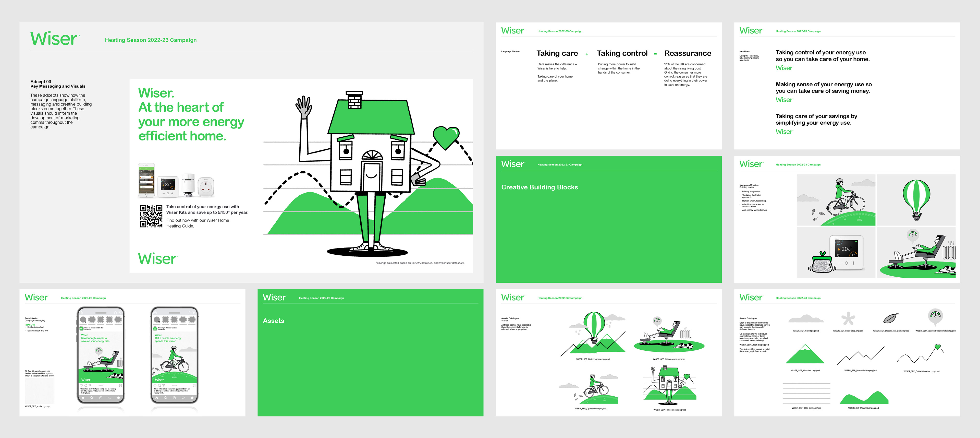The width and height of the screenshot is (980, 438).
Task: Click the 'Reassurance' heading
Action: point(688,53)
